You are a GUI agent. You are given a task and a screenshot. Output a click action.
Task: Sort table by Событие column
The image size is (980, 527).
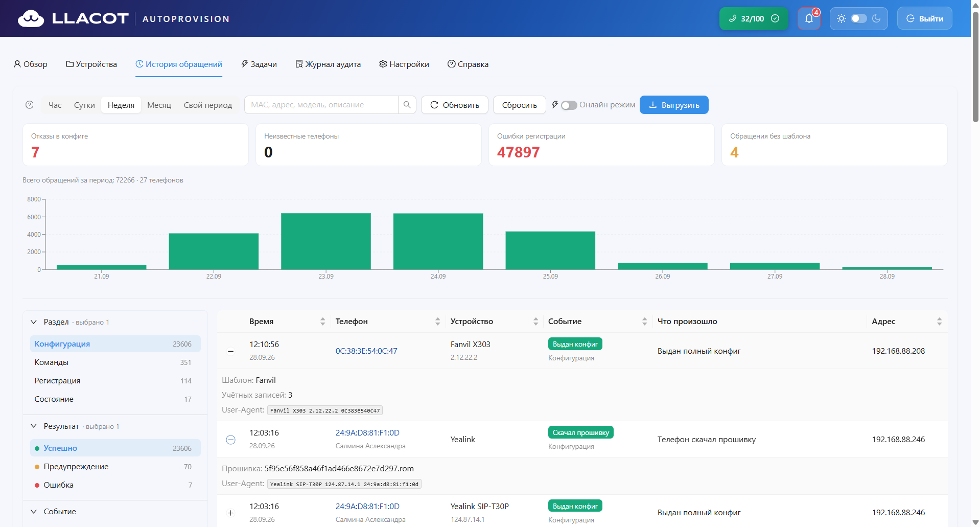point(644,322)
